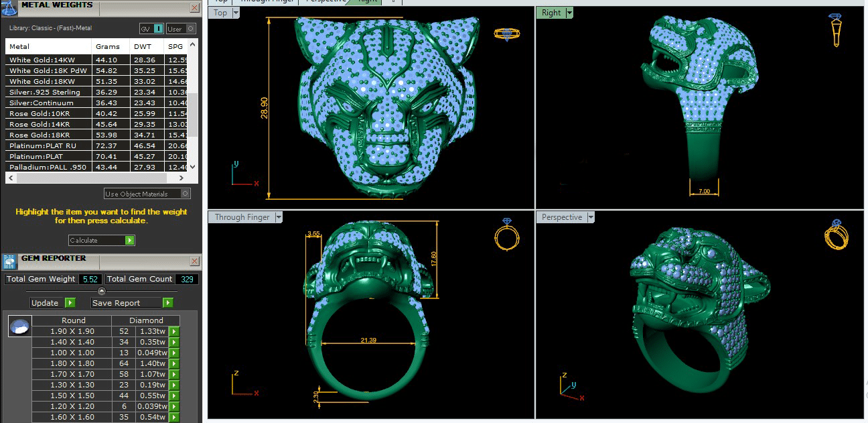Click the green arrow beside Save Report
This screenshot has width=868, height=423.
[168, 303]
